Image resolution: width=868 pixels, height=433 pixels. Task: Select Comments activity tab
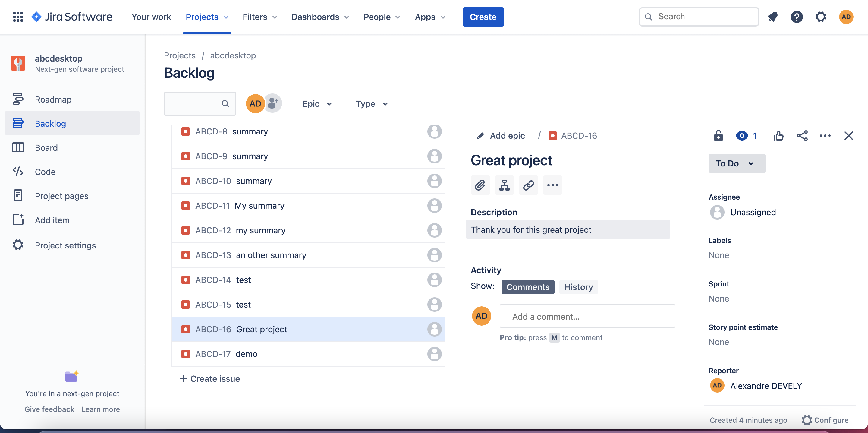(527, 287)
